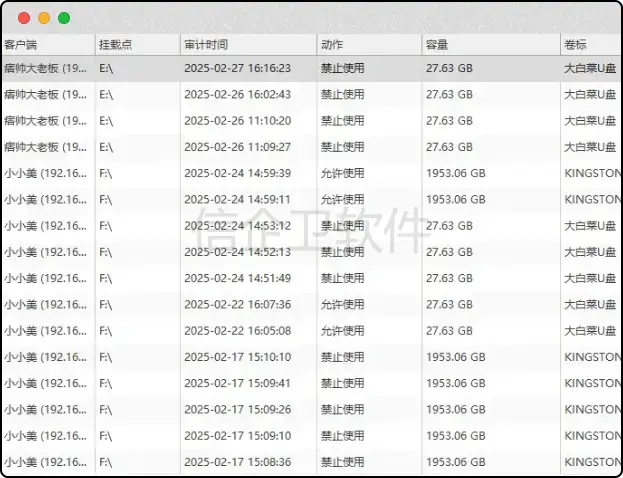Select audit time 2025-02-17 15:08:36
The height and width of the screenshot is (478, 623).
coord(238,462)
